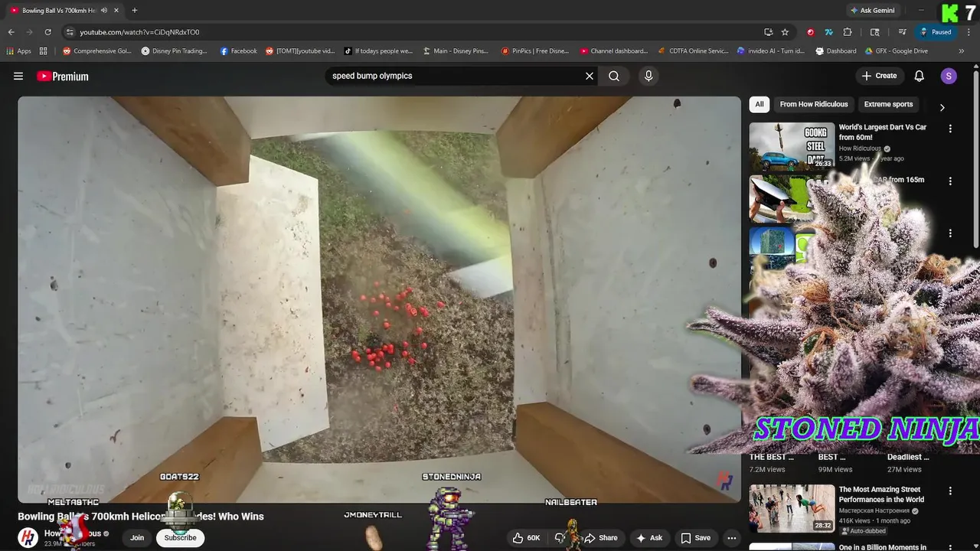
Task: Run search with magnifier button
Action: pyautogui.click(x=614, y=76)
